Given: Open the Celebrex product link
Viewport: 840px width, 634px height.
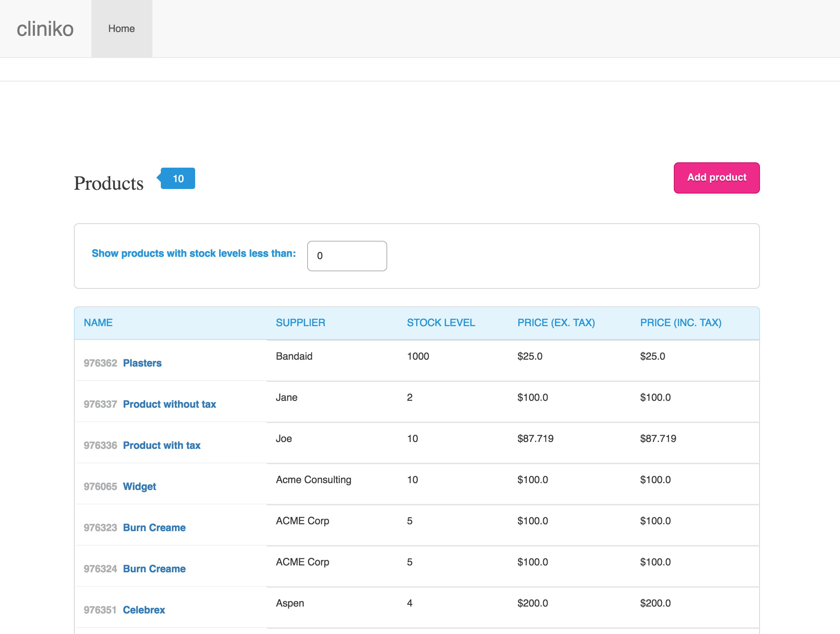Looking at the screenshot, I should (144, 610).
